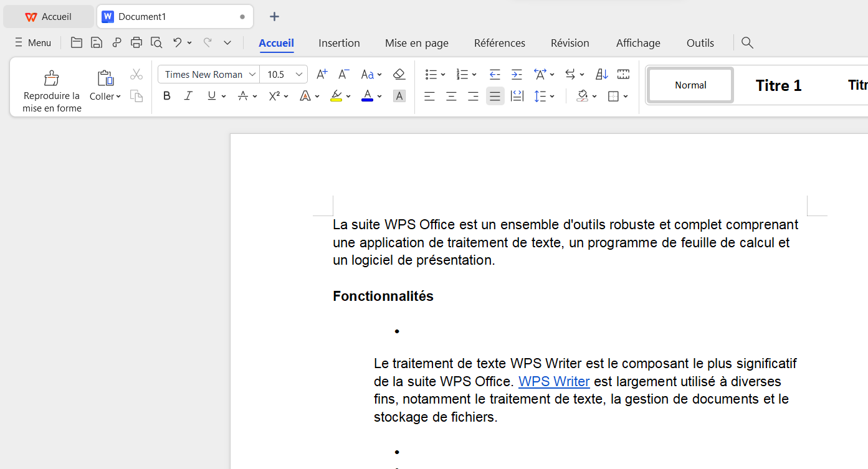Screen dimensions: 868x469
Task: Open a new tab with the plus button
Action: (274, 17)
